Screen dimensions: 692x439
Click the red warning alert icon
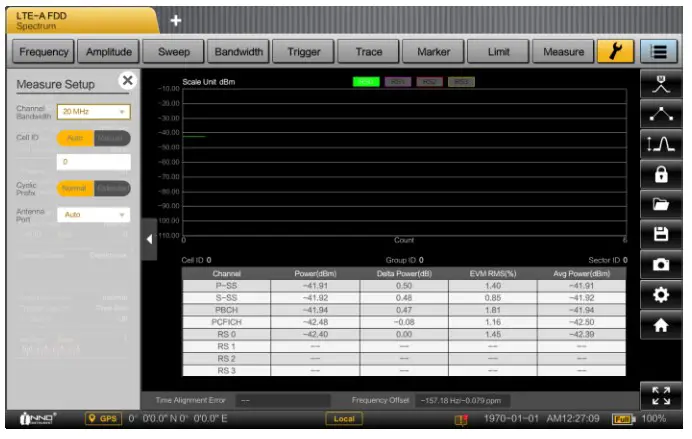pos(461,419)
